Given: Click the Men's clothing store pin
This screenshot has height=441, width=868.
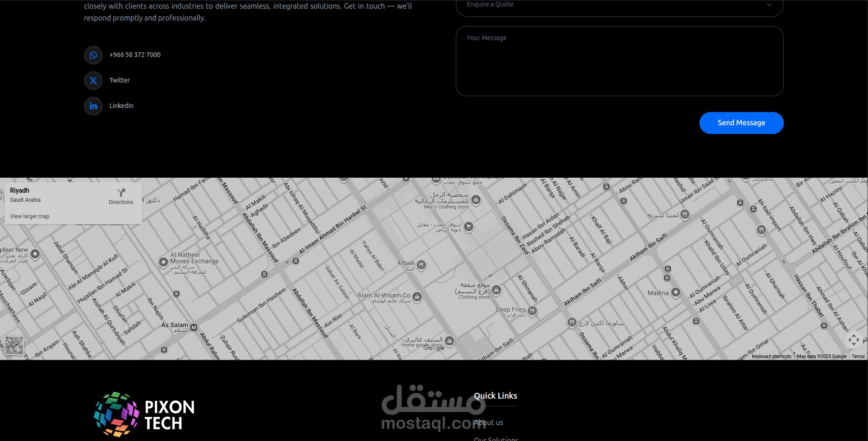Looking at the screenshot, I should (476, 200).
